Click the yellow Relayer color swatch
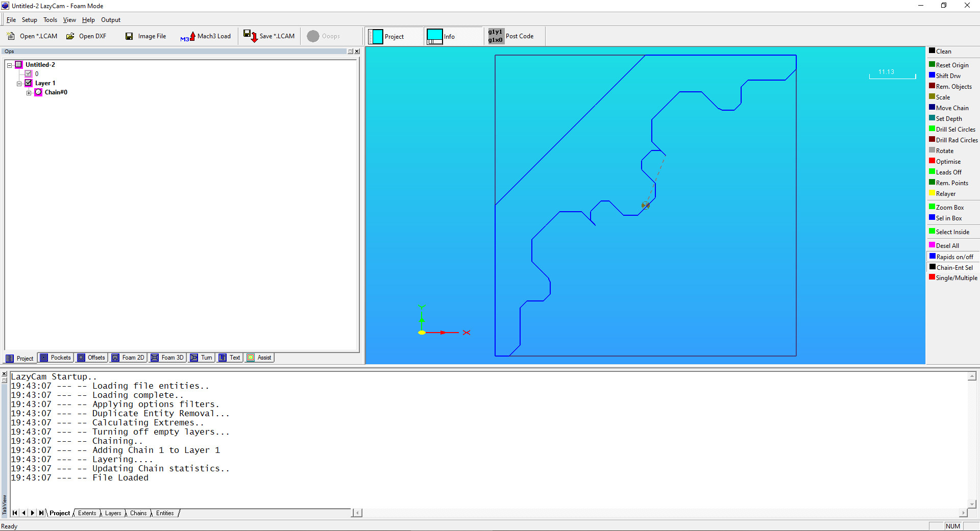980x531 pixels. (932, 193)
